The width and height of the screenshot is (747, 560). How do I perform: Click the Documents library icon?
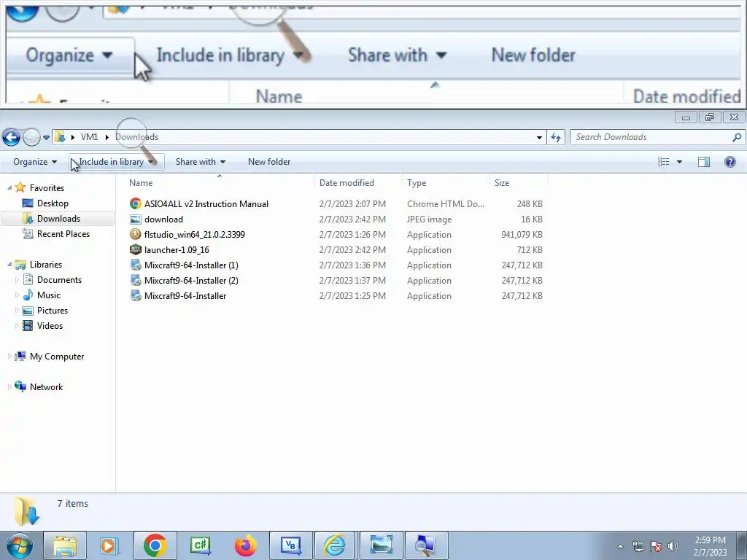28,279
